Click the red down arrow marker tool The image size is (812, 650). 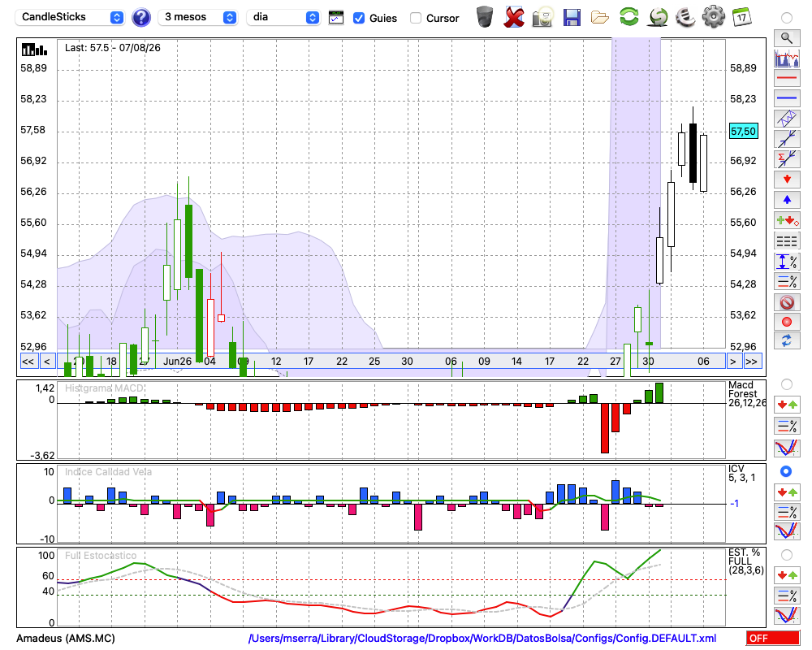click(x=787, y=180)
